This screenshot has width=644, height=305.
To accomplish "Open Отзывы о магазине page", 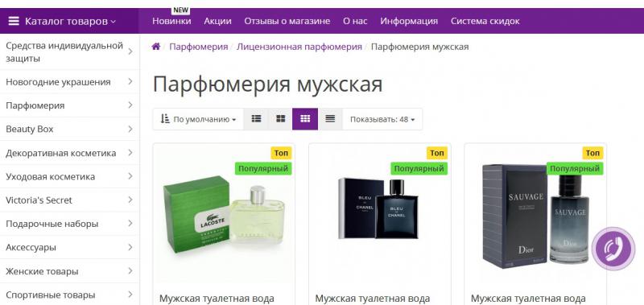I will click(x=287, y=21).
